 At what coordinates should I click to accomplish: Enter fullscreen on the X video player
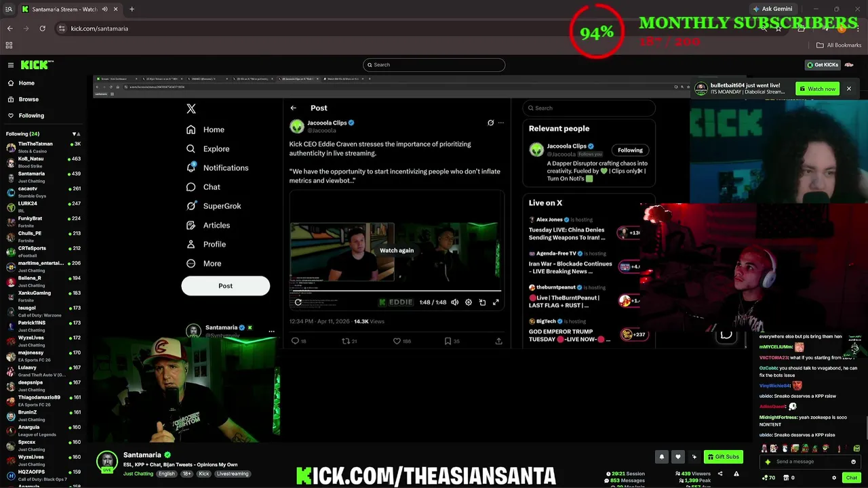pyautogui.click(x=496, y=302)
